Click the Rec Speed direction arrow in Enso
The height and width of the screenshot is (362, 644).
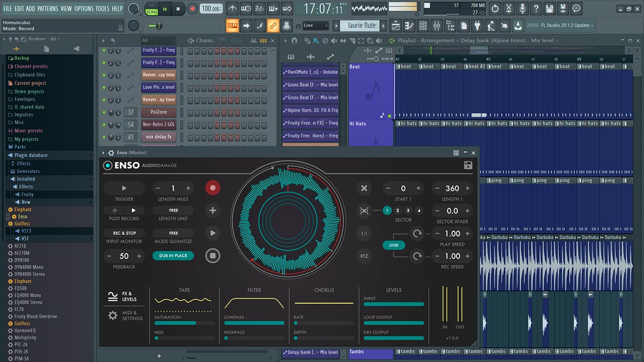[417, 256]
